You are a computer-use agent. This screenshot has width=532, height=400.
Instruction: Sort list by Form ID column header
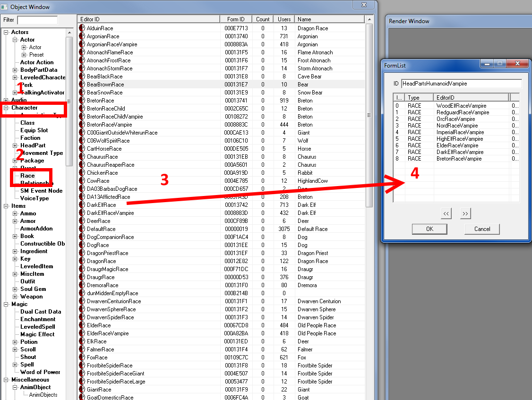[x=236, y=19]
